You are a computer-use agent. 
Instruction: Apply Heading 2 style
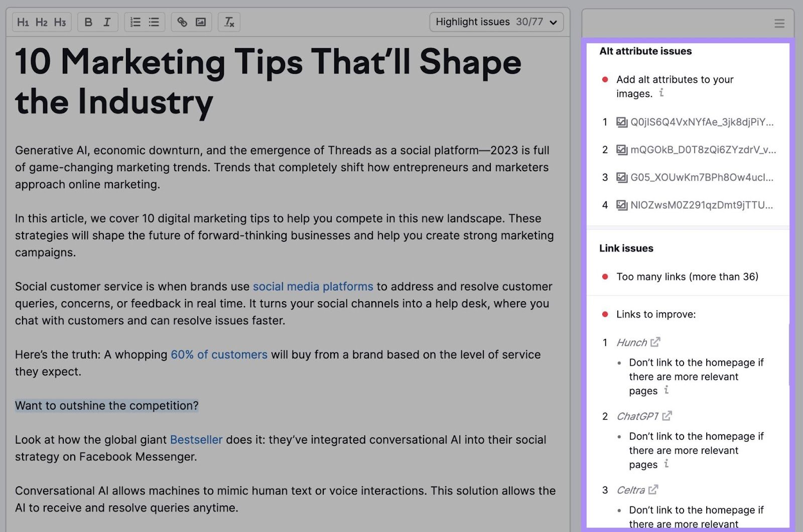point(42,22)
